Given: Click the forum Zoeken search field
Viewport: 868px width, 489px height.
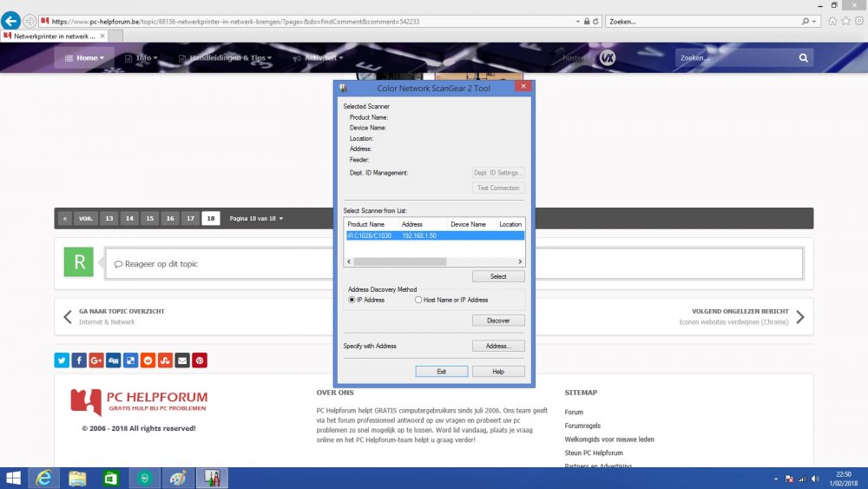Looking at the screenshot, I should (x=736, y=57).
